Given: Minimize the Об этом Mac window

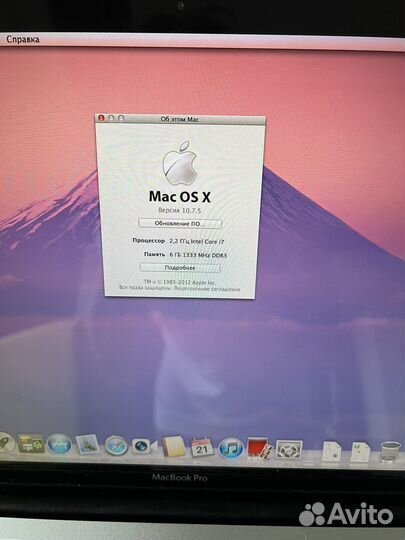Looking at the screenshot, I should (x=111, y=118).
